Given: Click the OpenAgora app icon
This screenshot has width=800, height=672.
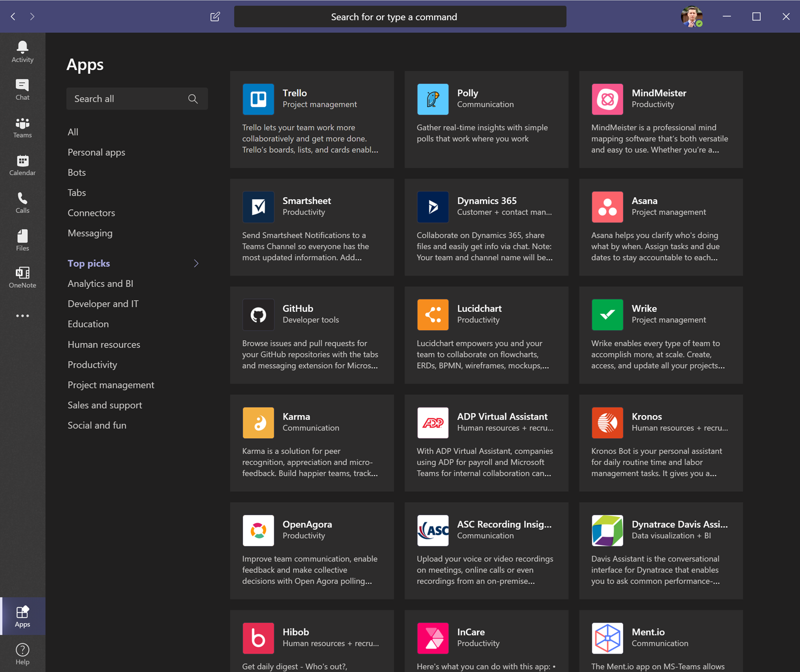Looking at the screenshot, I should click(x=258, y=531).
